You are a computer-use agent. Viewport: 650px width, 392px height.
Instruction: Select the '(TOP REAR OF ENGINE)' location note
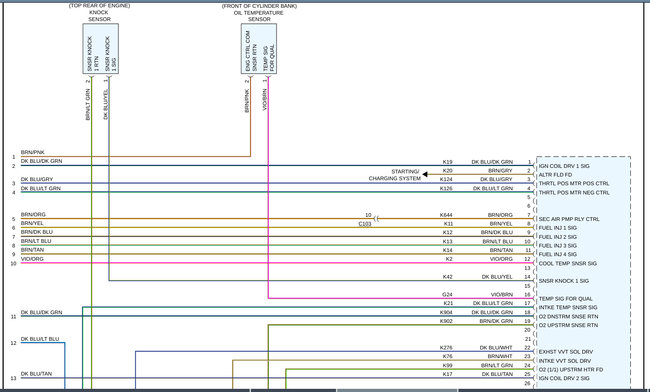point(99,6)
